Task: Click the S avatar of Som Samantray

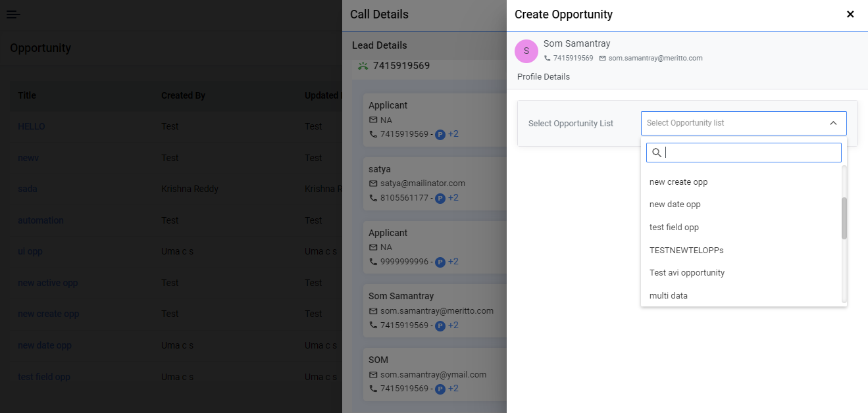Action: coord(526,51)
